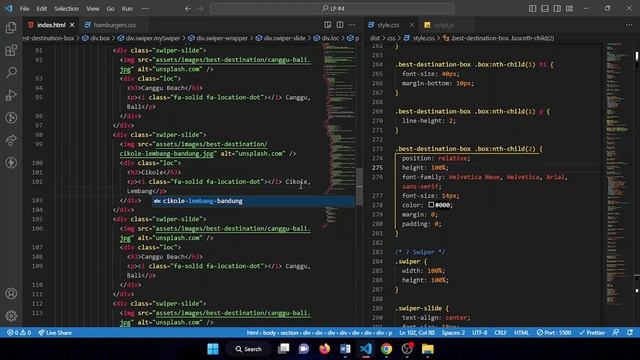Open the Windows Start menu

tap(213, 349)
